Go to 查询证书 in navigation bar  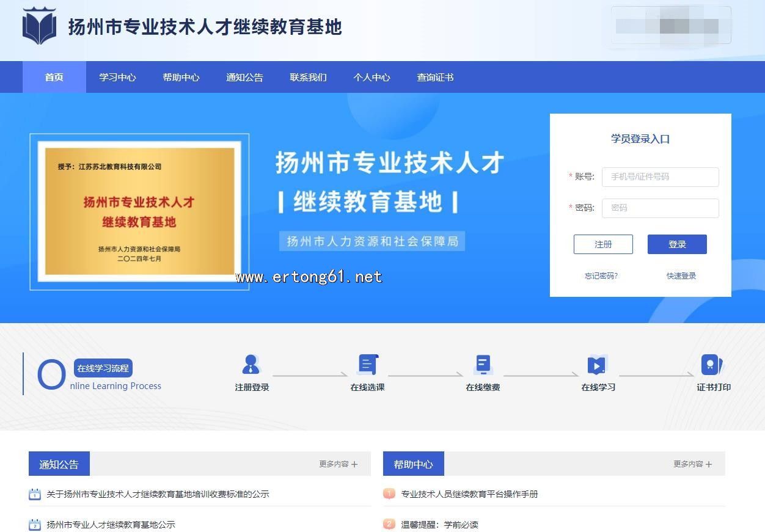(435, 78)
